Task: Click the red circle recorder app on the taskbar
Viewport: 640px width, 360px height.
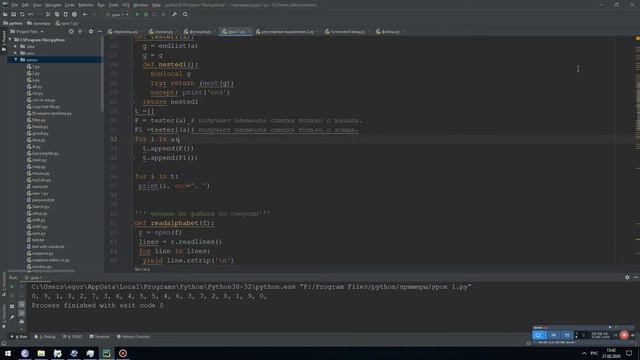Action: point(123,353)
